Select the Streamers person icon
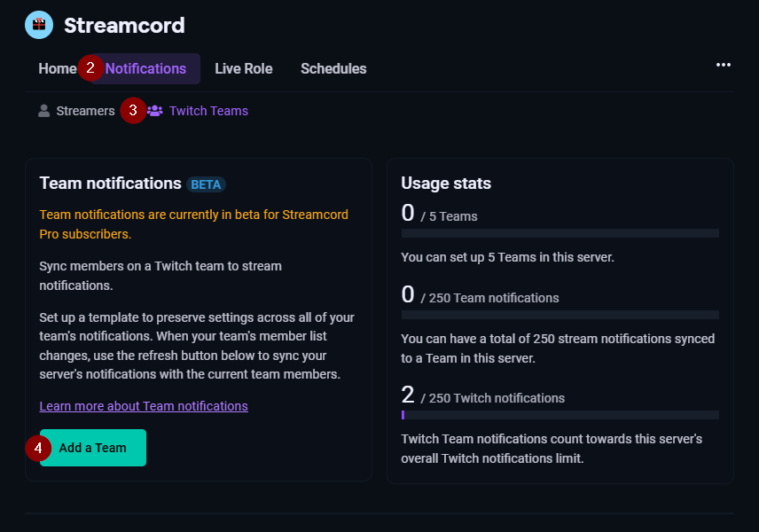759x532 pixels. [43, 111]
